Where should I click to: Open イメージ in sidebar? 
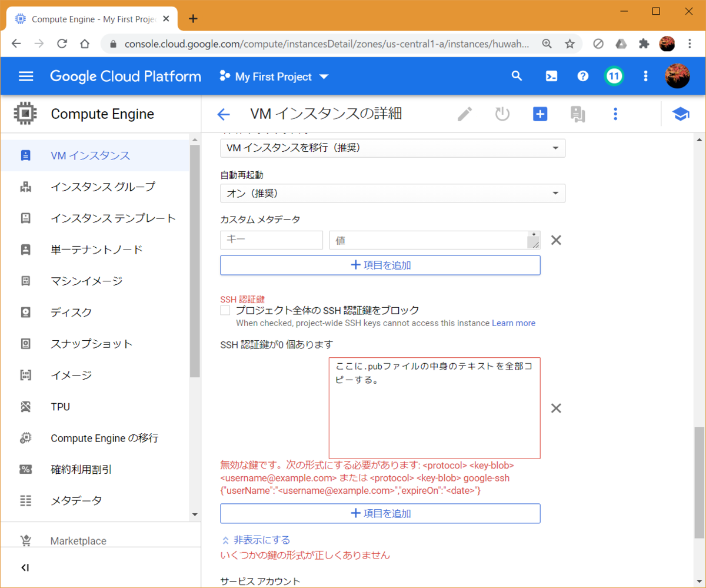[95, 375]
